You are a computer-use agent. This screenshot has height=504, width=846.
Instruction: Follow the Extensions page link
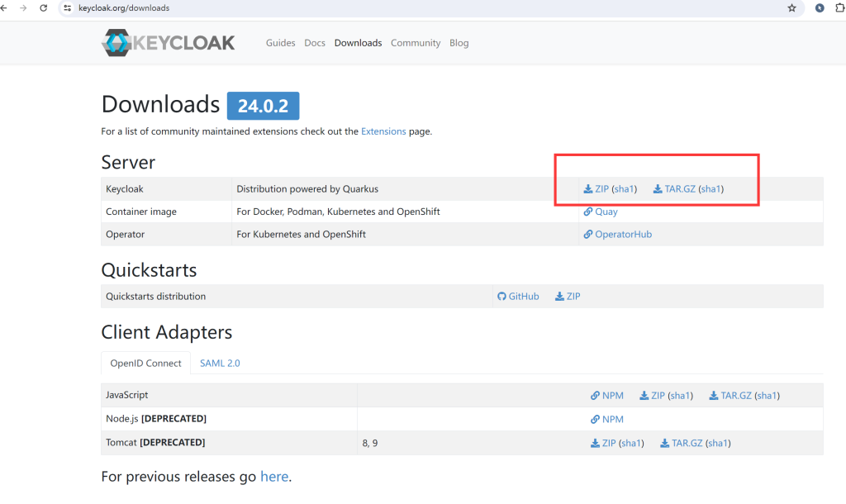[383, 131]
